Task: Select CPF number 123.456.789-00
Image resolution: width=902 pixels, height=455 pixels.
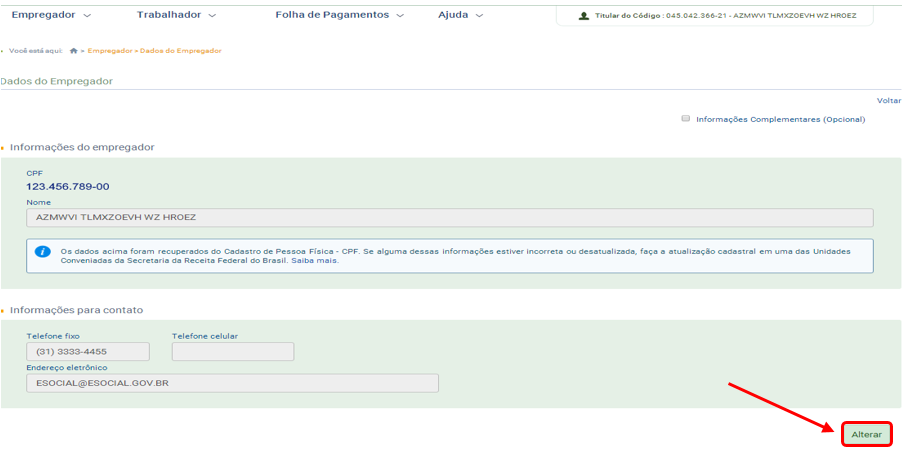Action: pos(68,186)
